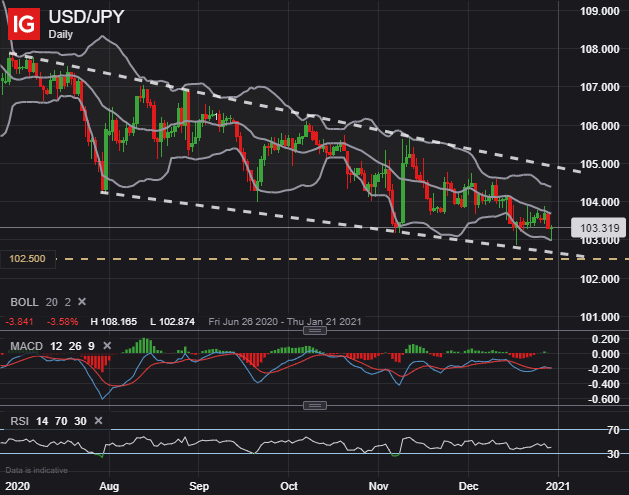Click the USD/JPY instrument title

(86, 17)
